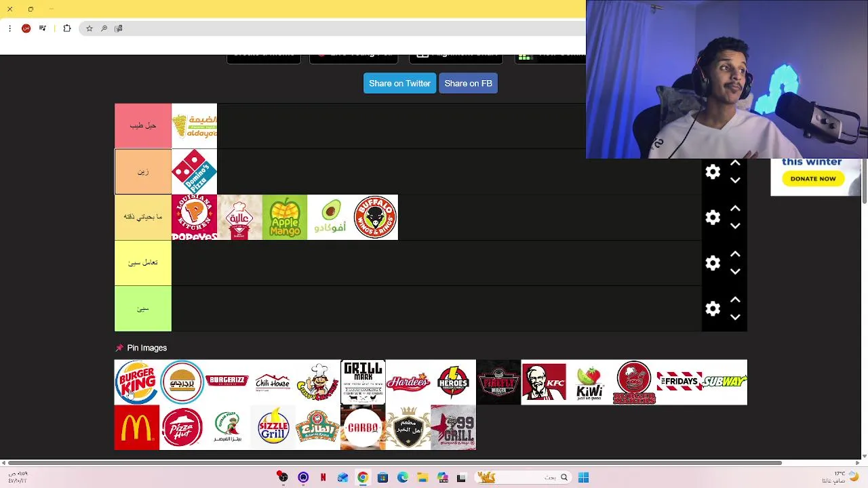Viewport: 868px width, 488px height.
Task: Select the Buffalo Wings & Rings logo
Action: click(x=375, y=217)
